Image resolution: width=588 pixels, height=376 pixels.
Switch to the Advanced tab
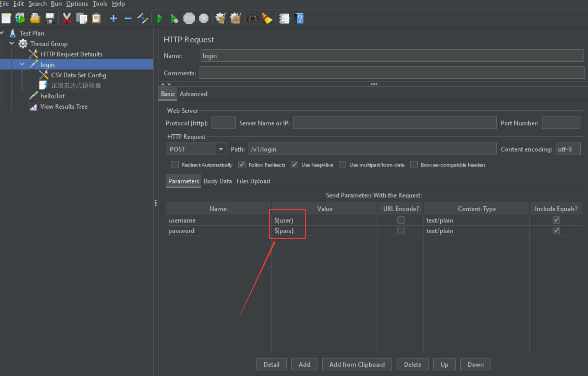(x=193, y=94)
